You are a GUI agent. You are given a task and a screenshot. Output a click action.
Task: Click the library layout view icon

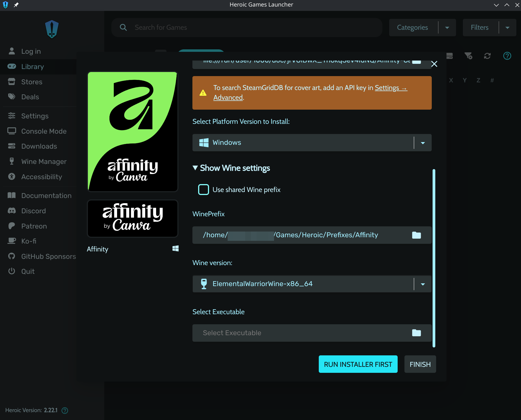[449, 56]
